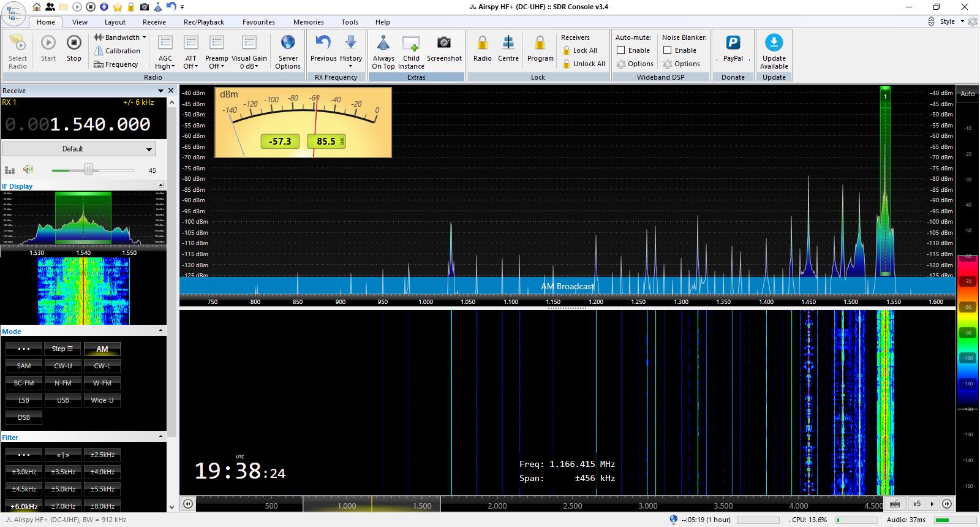Image resolution: width=980 pixels, height=527 pixels.
Task: Click the people icon in quick access toolbar
Action: coord(50,7)
